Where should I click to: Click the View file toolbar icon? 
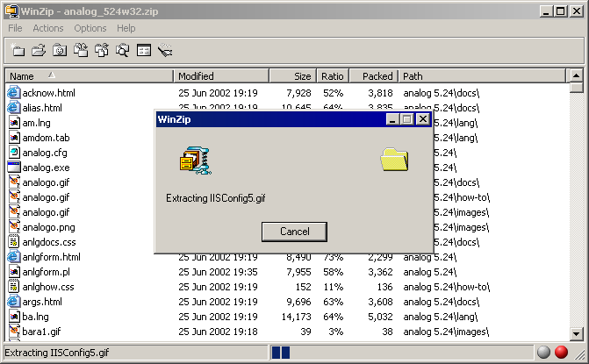point(123,51)
